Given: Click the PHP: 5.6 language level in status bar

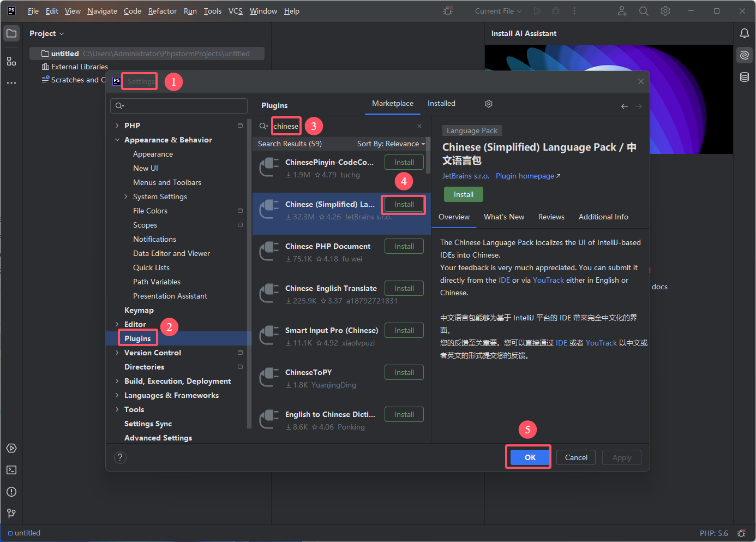Looking at the screenshot, I should coord(714,533).
